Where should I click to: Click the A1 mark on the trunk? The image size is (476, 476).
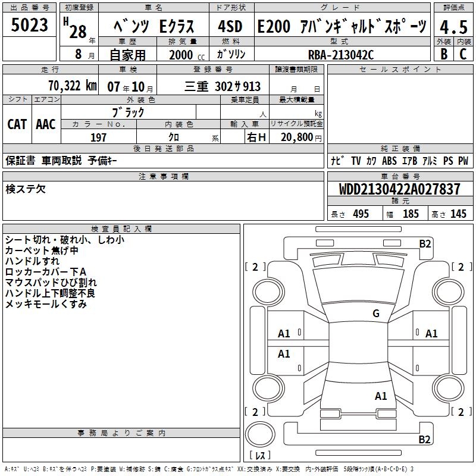coord(381,396)
